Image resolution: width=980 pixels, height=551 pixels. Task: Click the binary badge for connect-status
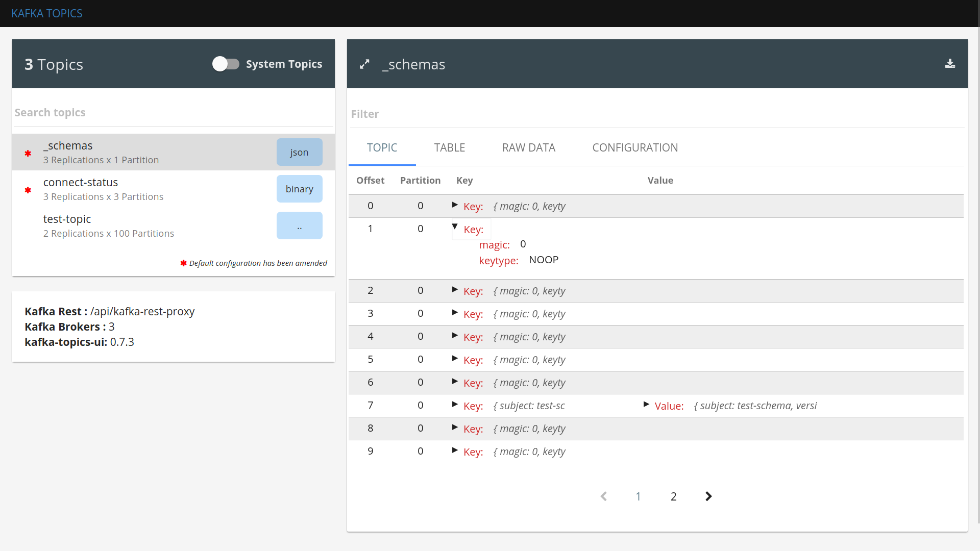[300, 189]
